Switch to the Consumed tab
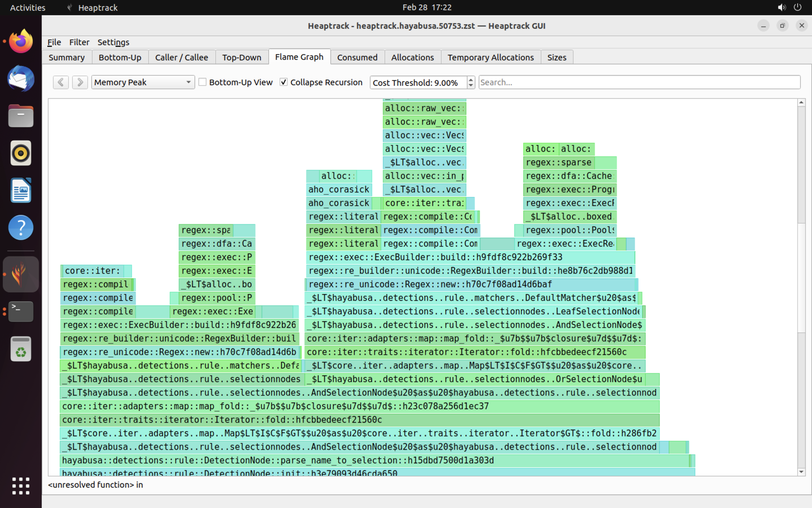This screenshot has height=508, width=812. tap(357, 58)
